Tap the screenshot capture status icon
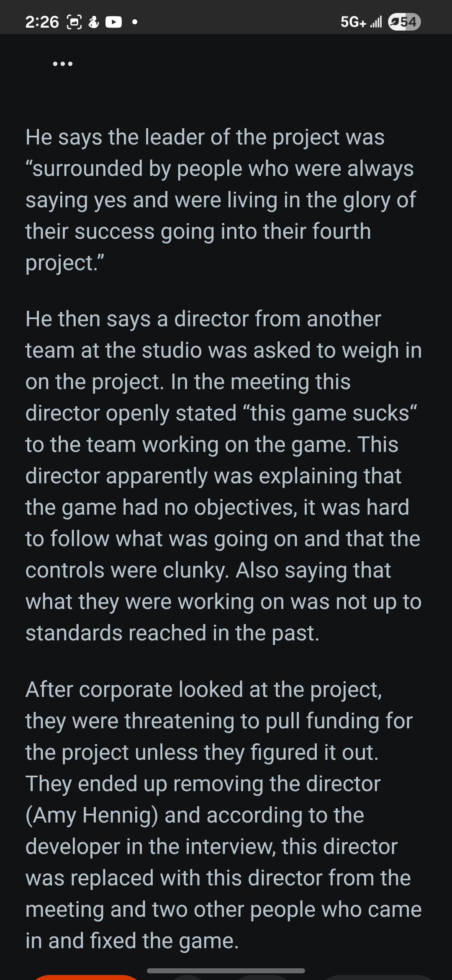Viewport: 452px width, 980px height. pyautogui.click(x=74, y=22)
